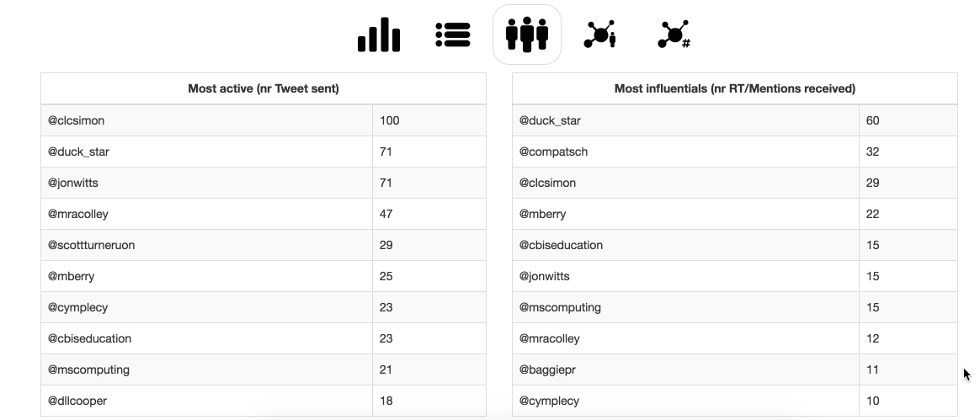Click @mracolley in the Most active list
This screenshot has width=980, height=420.
[x=78, y=214]
